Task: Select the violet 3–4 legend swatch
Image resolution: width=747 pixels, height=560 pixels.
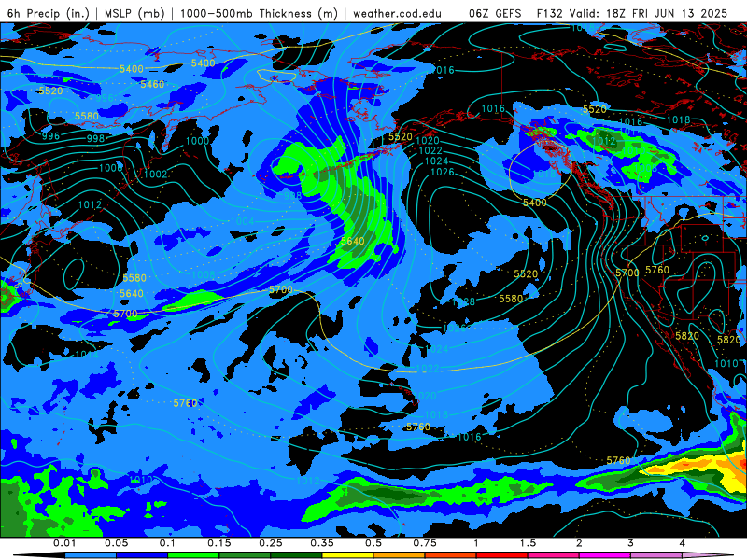Action: click(656, 555)
